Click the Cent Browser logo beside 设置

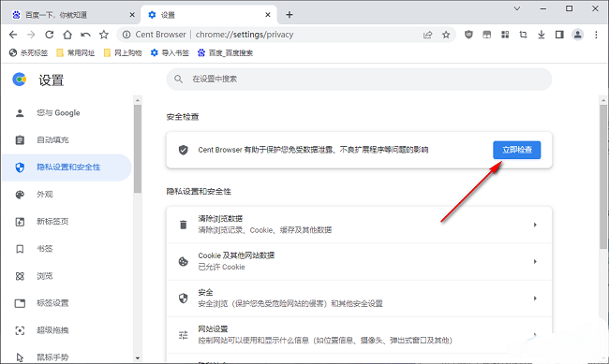point(19,80)
